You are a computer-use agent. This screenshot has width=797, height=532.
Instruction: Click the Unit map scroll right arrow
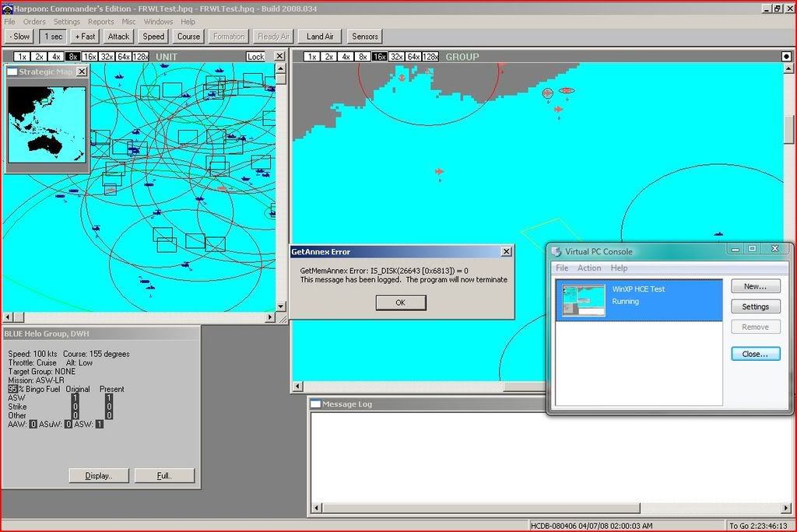coord(270,317)
